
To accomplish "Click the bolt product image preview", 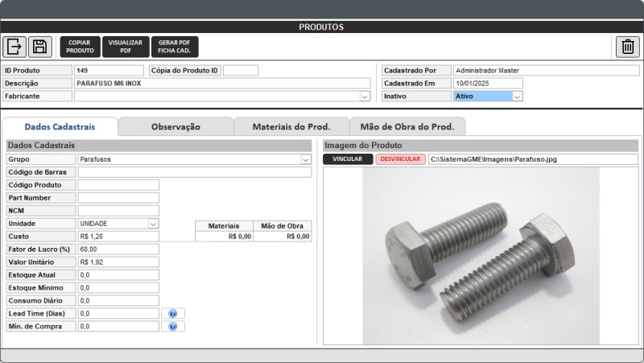I will [x=481, y=255].
